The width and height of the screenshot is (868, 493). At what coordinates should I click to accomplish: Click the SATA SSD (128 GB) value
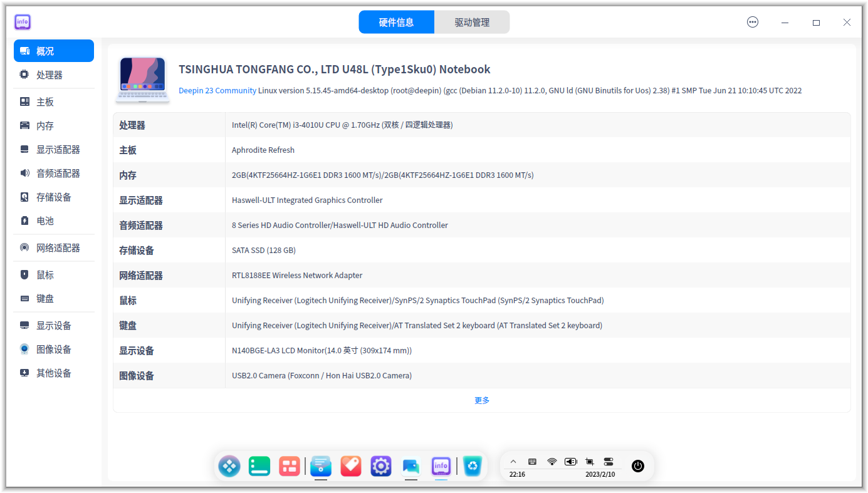264,250
